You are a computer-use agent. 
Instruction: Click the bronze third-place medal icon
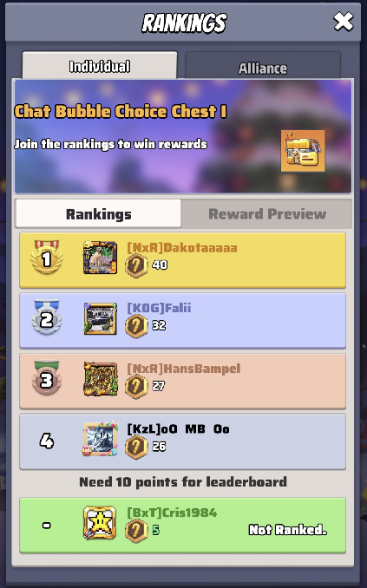pyautogui.click(x=47, y=378)
